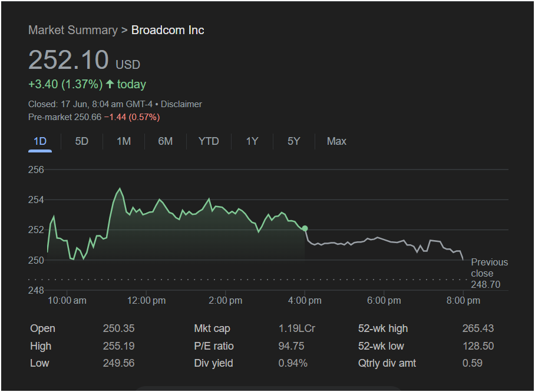Click the P/E ratio value 94.75
The image size is (535, 392).
point(291,346)
